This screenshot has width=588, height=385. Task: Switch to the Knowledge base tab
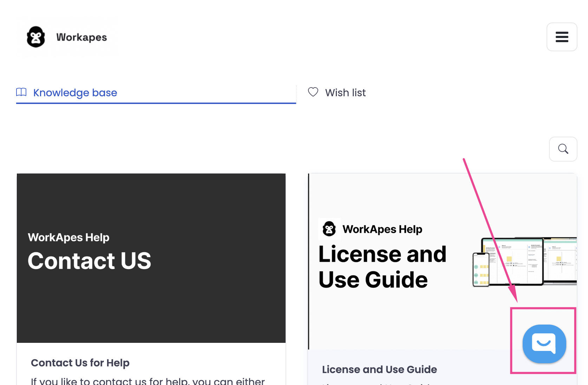[x=156, y=93]
